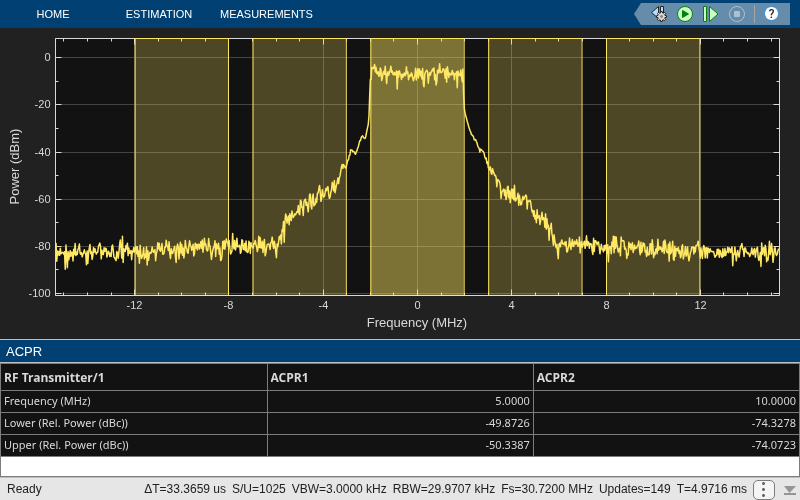Click the Lower Rel. Power ACPR1 cell
800x500 pixels.
400,423
